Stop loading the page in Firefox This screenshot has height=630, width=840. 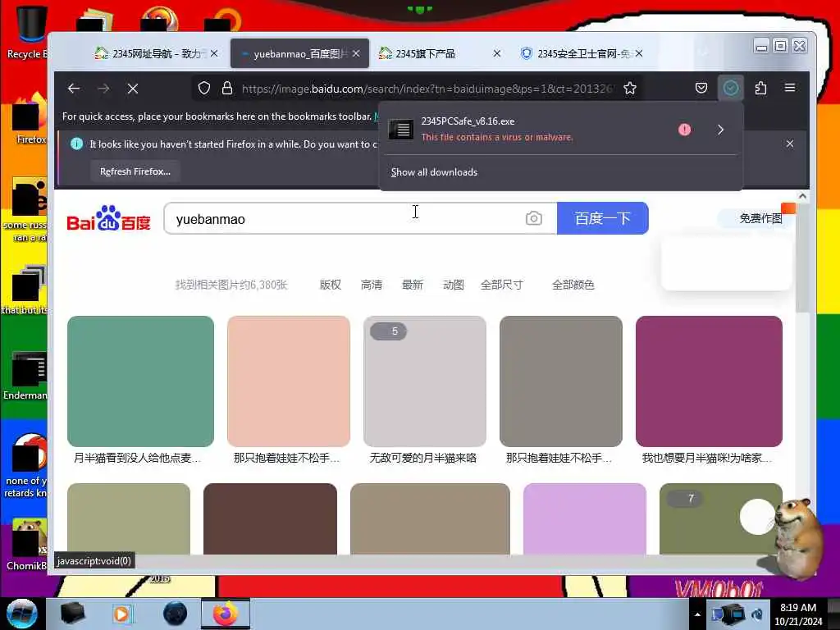click(x=133, y=89)
